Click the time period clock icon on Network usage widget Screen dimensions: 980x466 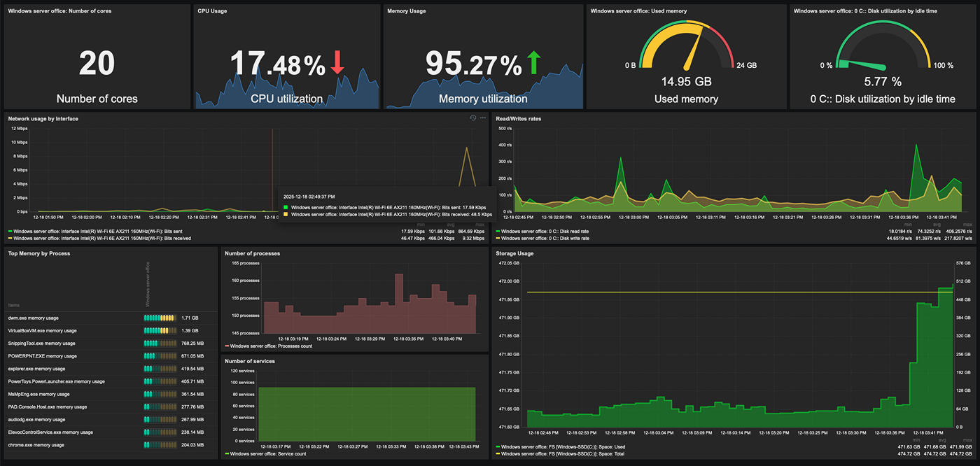[x=473, y=118]
